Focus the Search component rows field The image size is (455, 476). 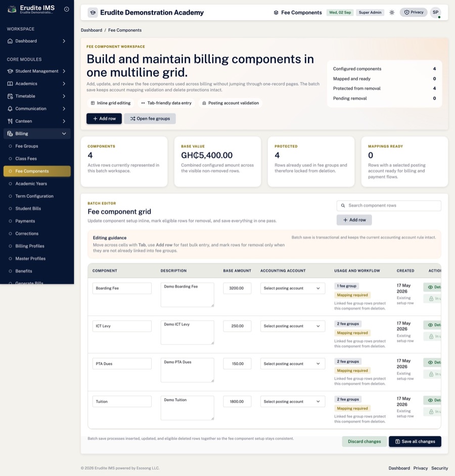[x=389, y=206]
